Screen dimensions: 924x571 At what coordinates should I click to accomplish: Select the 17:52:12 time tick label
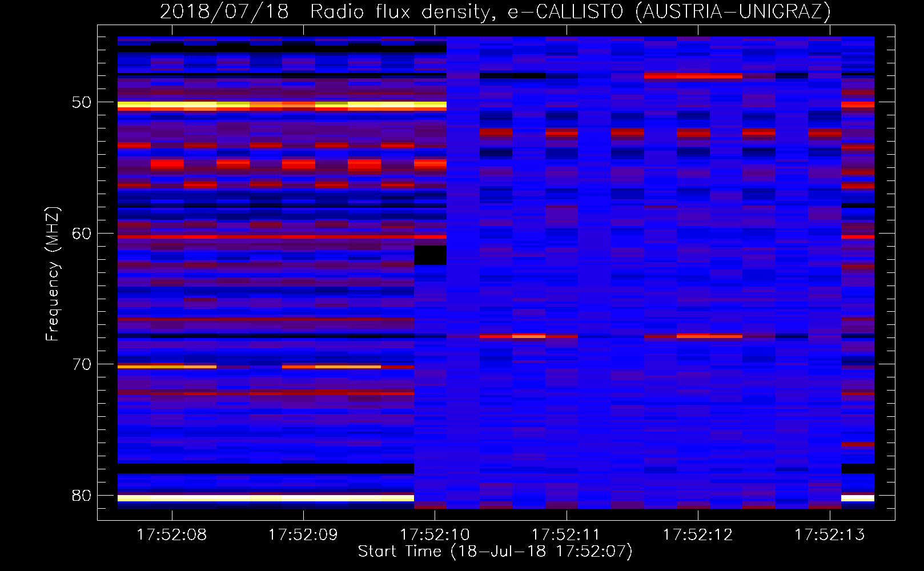point(697,534)
